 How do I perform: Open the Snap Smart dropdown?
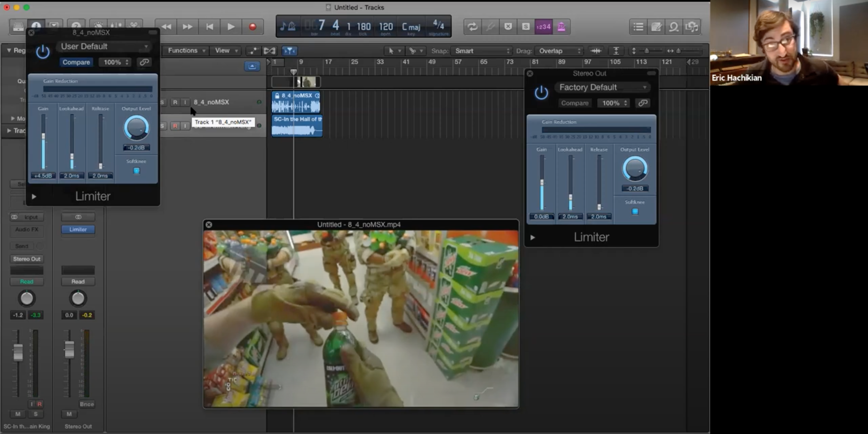pos(482,51)
